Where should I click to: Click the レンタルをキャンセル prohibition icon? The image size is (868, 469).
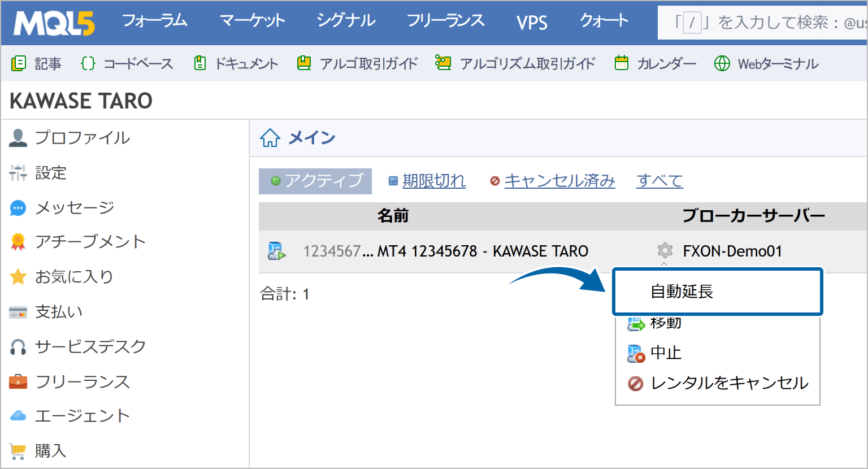pyautogui.click(x=636, y=384)
